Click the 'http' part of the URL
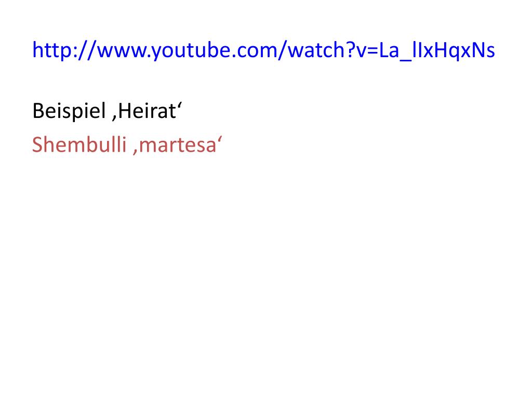The height and width of the screenshot is (399, 532). click(x=51, y=50)
